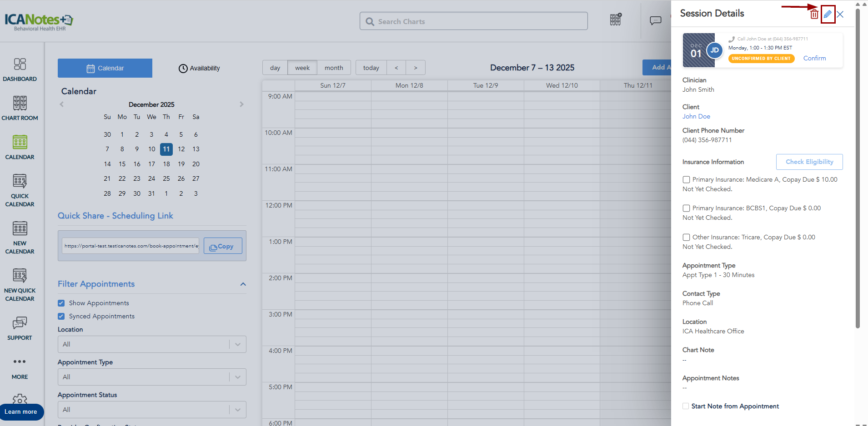Click the More ellipsis sidebar icon
The width and height of the screenshot is (868, 426).
point(20,362)
